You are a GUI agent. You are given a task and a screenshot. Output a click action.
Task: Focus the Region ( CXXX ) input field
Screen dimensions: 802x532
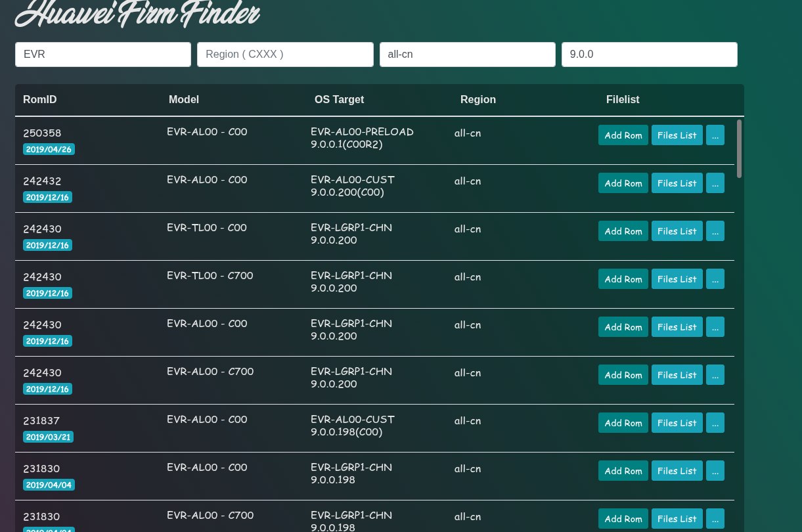(285, 55)
